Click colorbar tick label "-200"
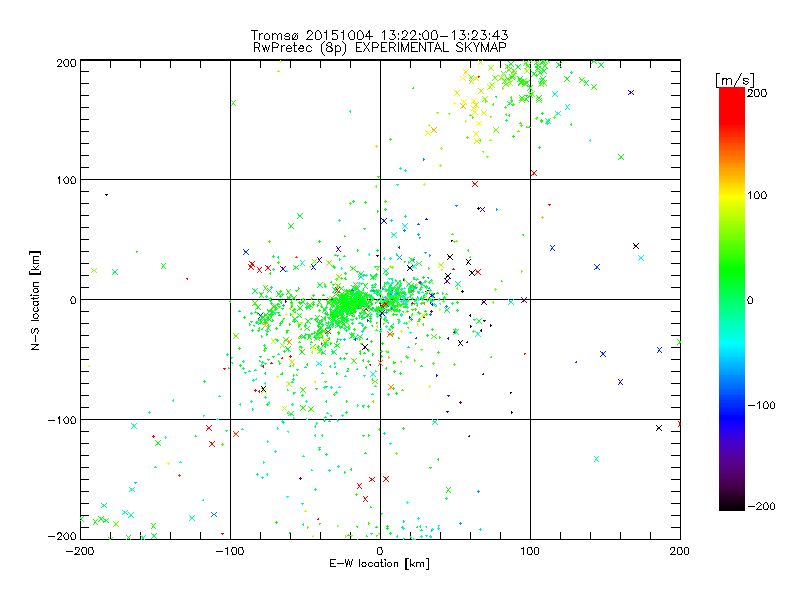The height and width of the screenshot is (600, 800). [x=761, y=506]
